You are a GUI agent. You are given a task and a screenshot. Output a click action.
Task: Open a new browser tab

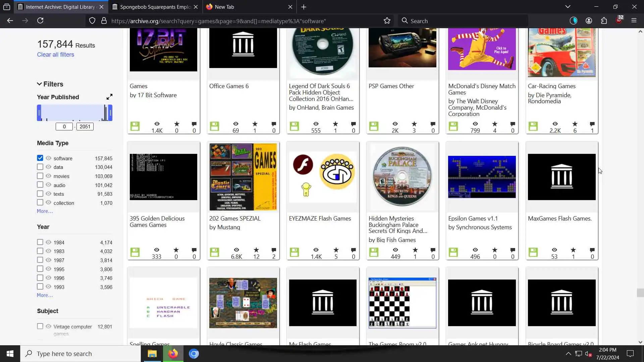[304, 7]
